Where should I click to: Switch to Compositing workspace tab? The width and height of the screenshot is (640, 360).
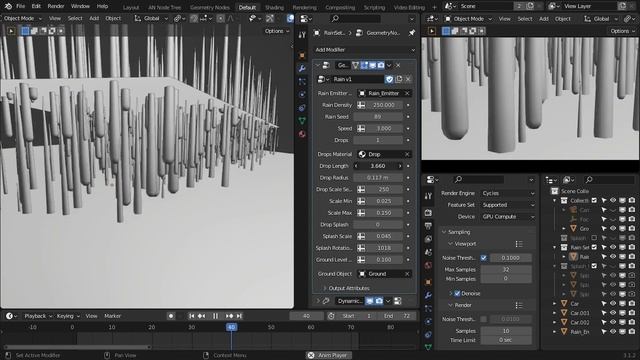pos(340,7)
